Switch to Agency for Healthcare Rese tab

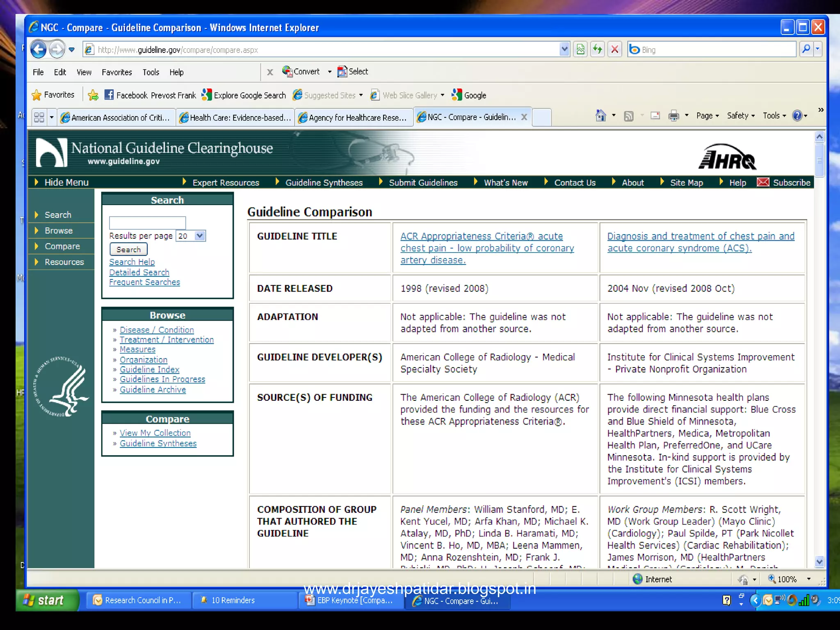click(x=354, y=118)
